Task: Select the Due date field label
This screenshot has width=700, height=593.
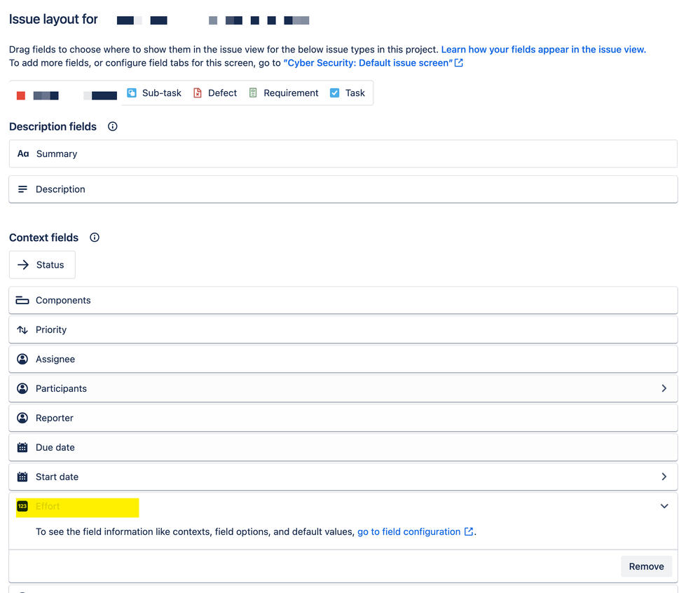Action: pyautogui.click(x=55, y=447)
